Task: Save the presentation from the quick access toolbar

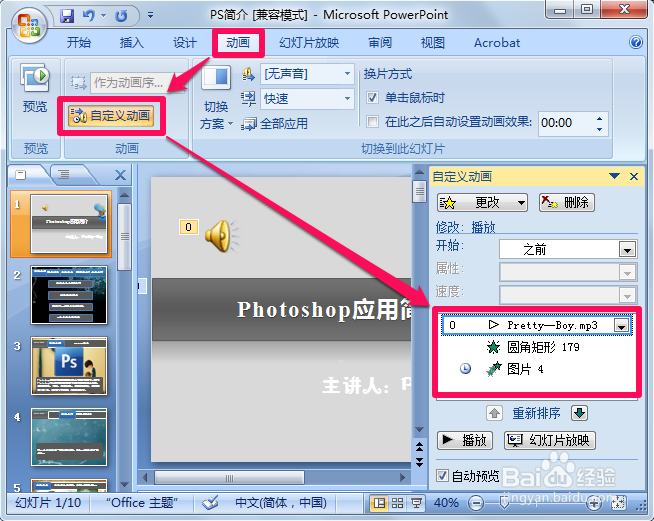Action: tap(67, 16)
